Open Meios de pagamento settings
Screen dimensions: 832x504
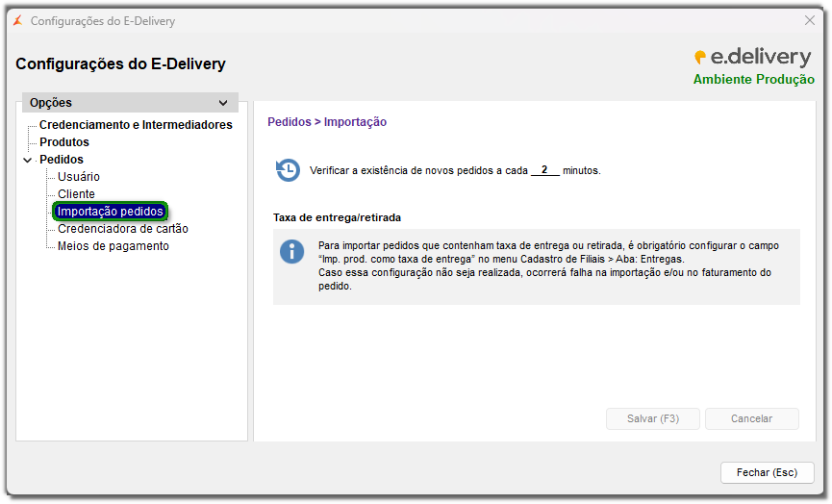point(113,246)
